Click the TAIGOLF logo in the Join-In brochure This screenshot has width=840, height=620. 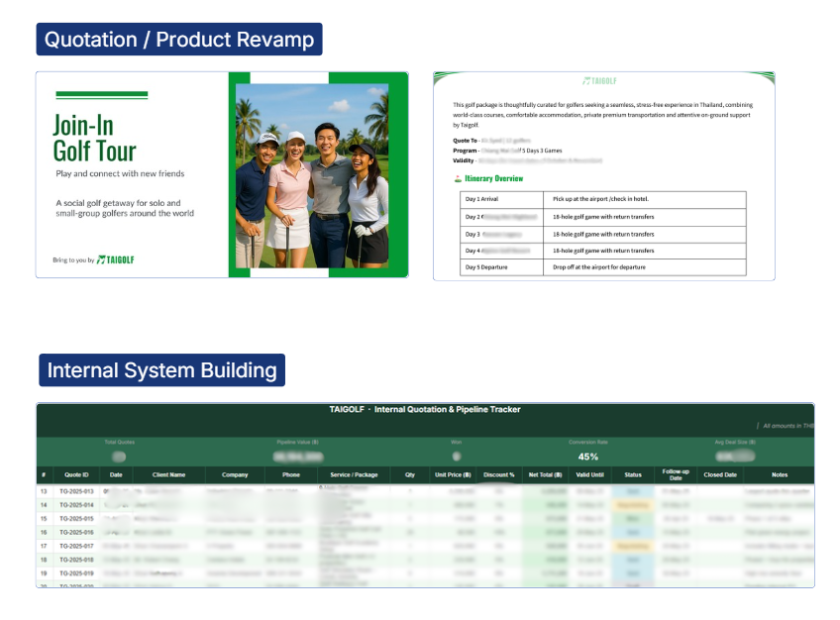point(115,259)
